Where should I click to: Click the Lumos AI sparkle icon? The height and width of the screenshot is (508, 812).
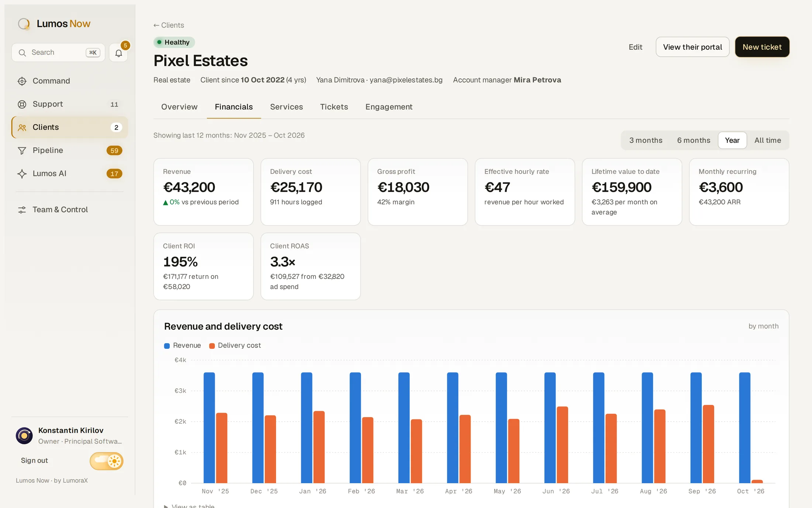(x=22, y=174)
